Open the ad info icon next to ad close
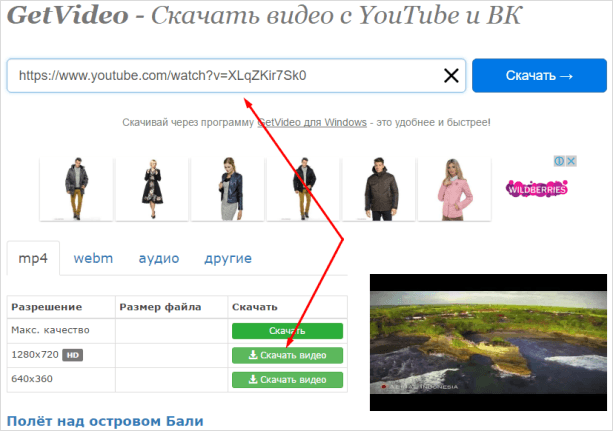613x431 pixels. point(559,161)
